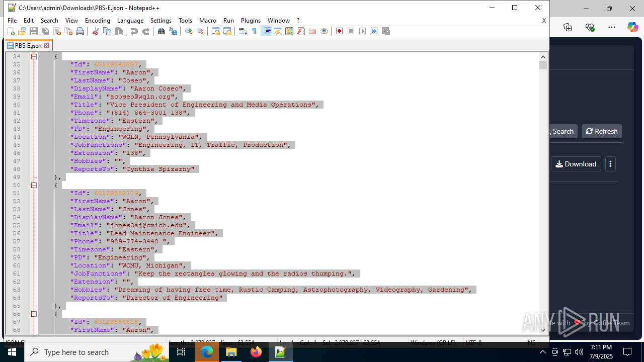Toggle the monitoring eye icon
The height and width of the screenshot is (362, 644).
coord(324,31)
